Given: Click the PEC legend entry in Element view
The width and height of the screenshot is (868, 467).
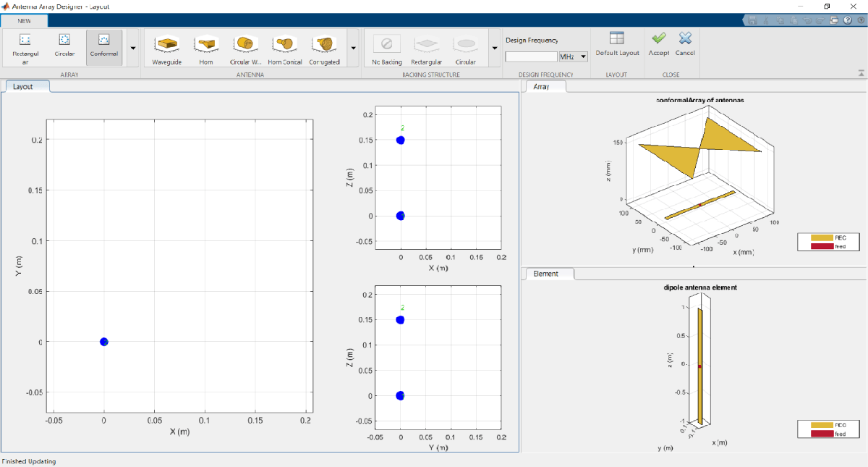Looking at the screenshot, I should pyautogui.click(x=828, y=425).
